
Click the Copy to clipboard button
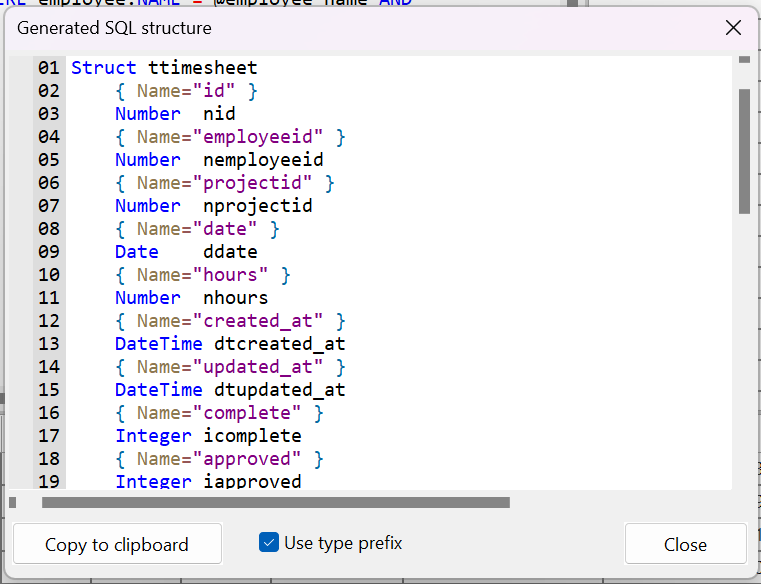click(x=117, y=544)
